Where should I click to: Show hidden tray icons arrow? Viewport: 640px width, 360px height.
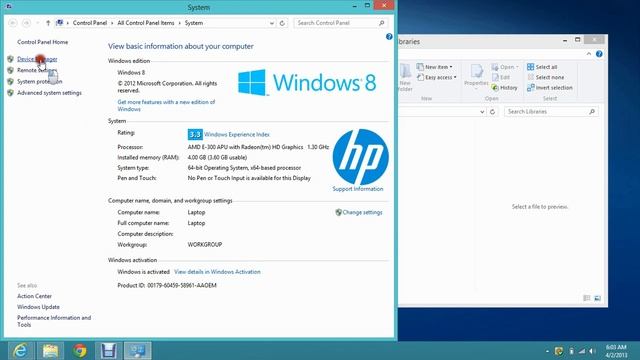[547, 351]
